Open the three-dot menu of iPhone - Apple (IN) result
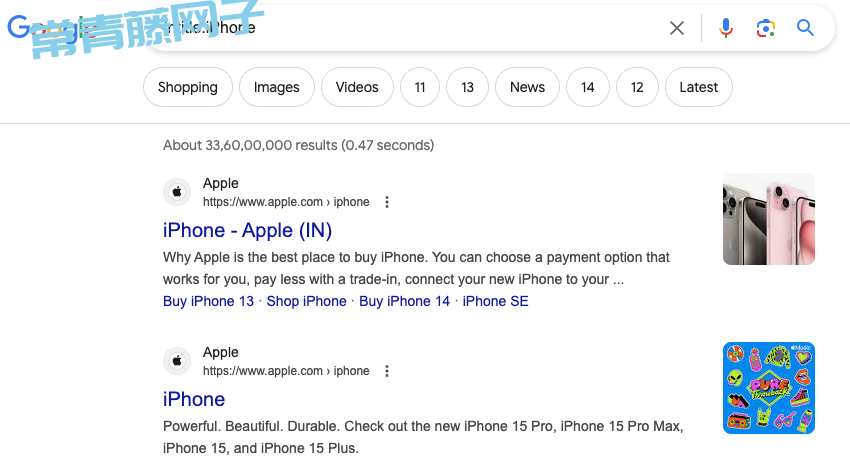Screen dimensions: 850x471 pos(387,202)
